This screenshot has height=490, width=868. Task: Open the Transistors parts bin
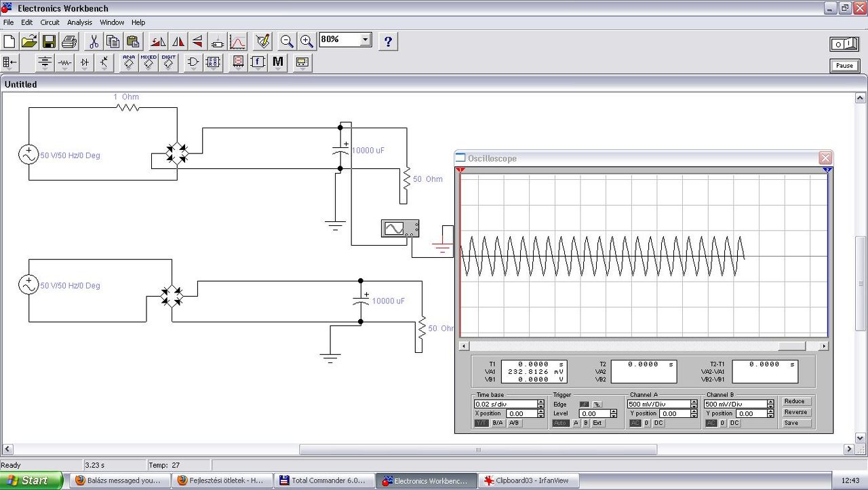tap(104, 63)
